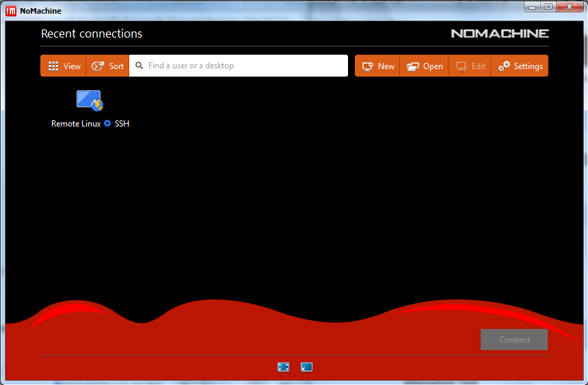Click the NoMachine app icon in title bar
This screenshot has width=588, height=385.
[11, 10]
